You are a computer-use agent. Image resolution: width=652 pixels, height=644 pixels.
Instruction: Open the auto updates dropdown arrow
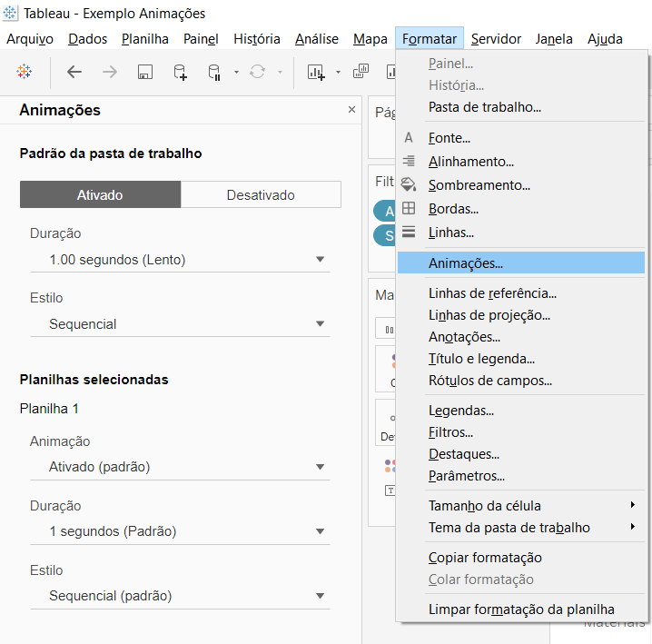[x=236, y=72]
